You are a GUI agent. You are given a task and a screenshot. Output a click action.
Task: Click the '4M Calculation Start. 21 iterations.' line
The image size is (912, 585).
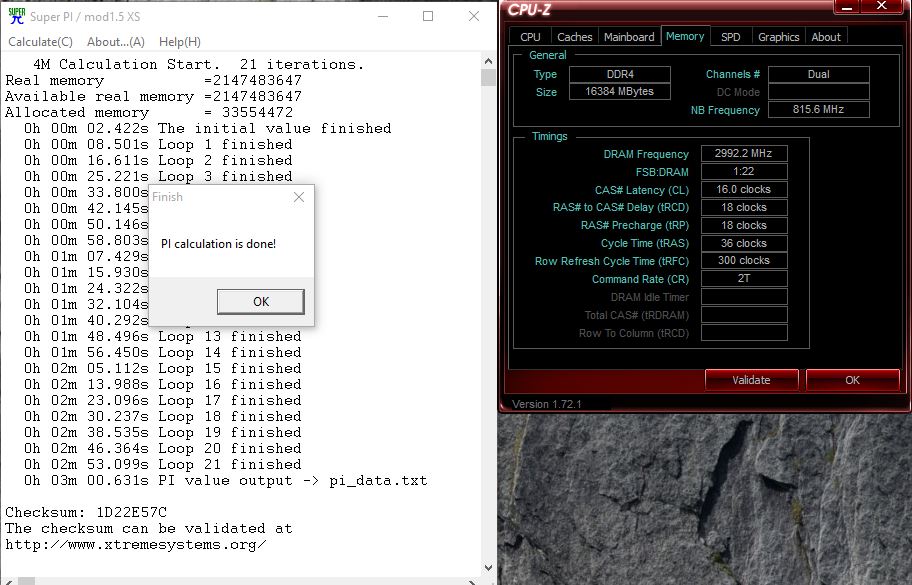click(198, 64)
